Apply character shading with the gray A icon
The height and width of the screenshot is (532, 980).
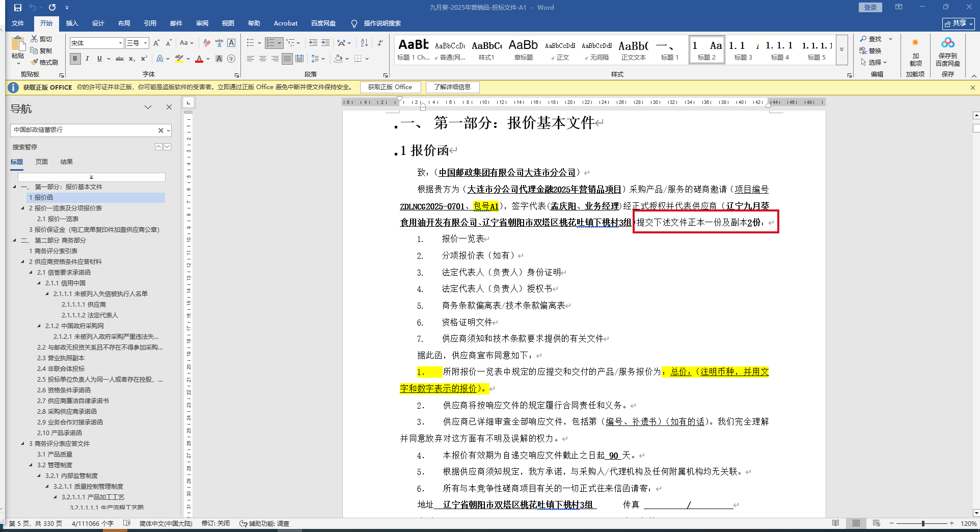click(219, 59)
